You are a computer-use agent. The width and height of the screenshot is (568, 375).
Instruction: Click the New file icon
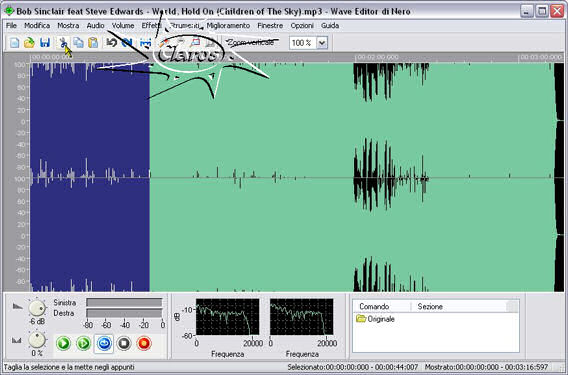click(x=14, y=43)
